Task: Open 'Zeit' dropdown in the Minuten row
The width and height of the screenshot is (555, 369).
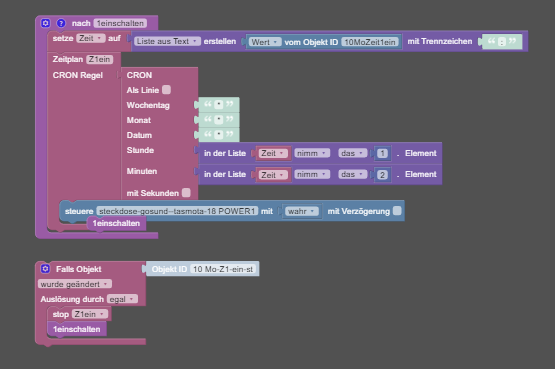Action: pyautogui.click(x=273, y=174)
